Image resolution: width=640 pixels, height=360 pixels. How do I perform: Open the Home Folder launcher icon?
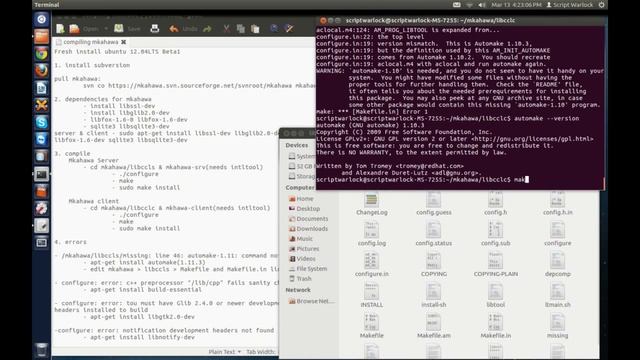pyautogui.click(x=41, y=36)
